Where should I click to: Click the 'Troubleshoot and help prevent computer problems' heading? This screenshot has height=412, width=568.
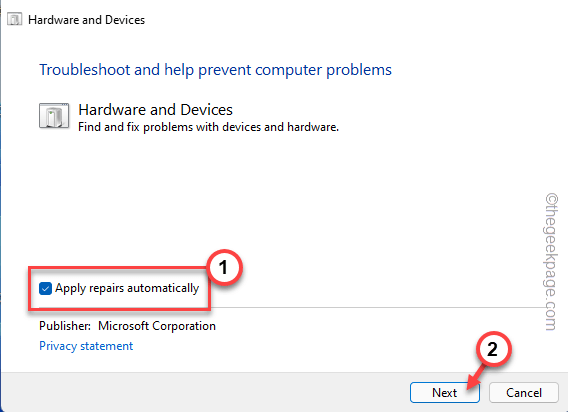click(x=215, y=70)
